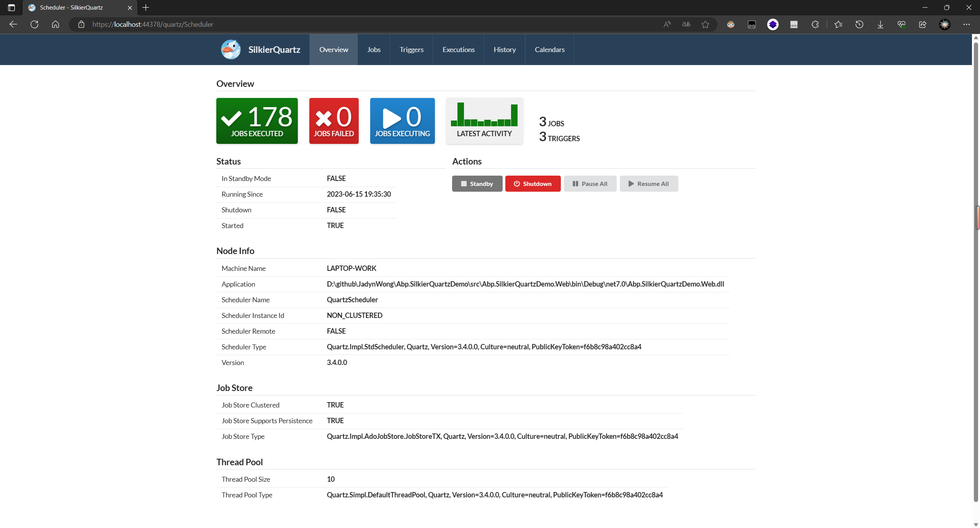This screenshot has height=528, width=980.
Task: Go to the Executions tab
Action: [458, 49]
